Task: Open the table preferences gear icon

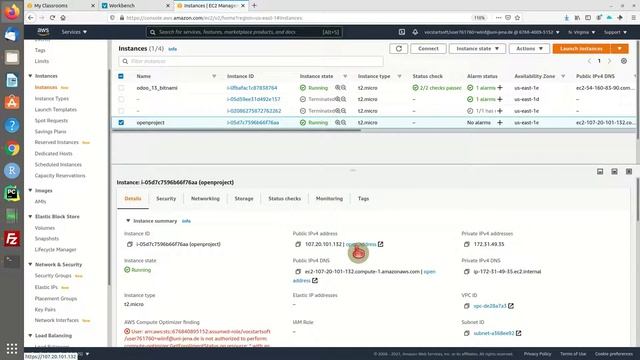Action: point(624,61)
